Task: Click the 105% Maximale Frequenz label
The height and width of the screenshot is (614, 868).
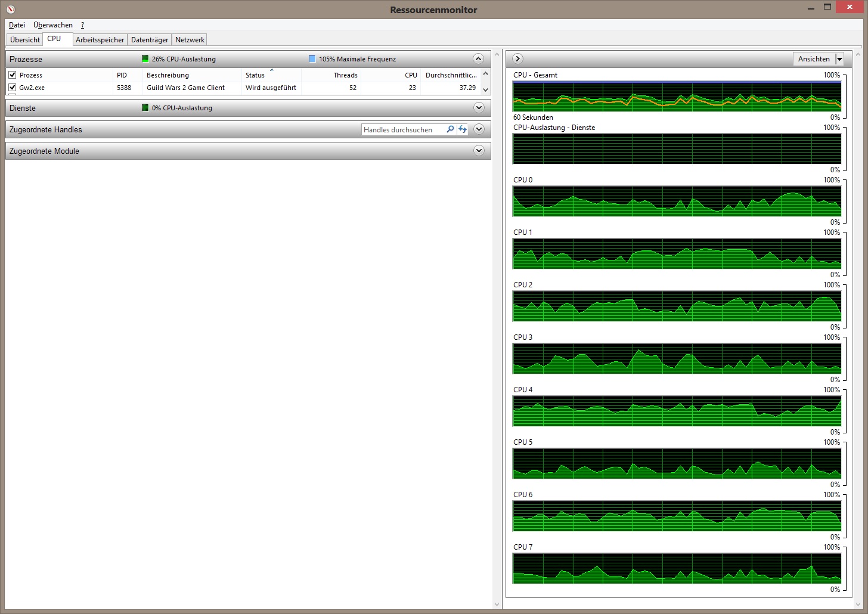Action: [357, 59]
